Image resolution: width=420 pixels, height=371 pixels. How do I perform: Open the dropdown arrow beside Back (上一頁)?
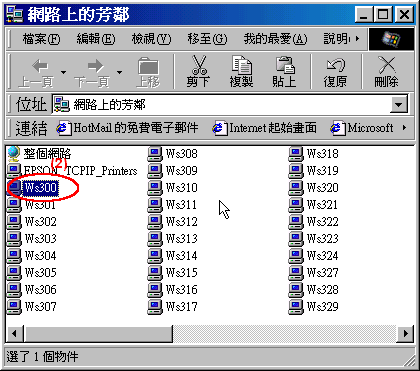[x=63, y=72]
